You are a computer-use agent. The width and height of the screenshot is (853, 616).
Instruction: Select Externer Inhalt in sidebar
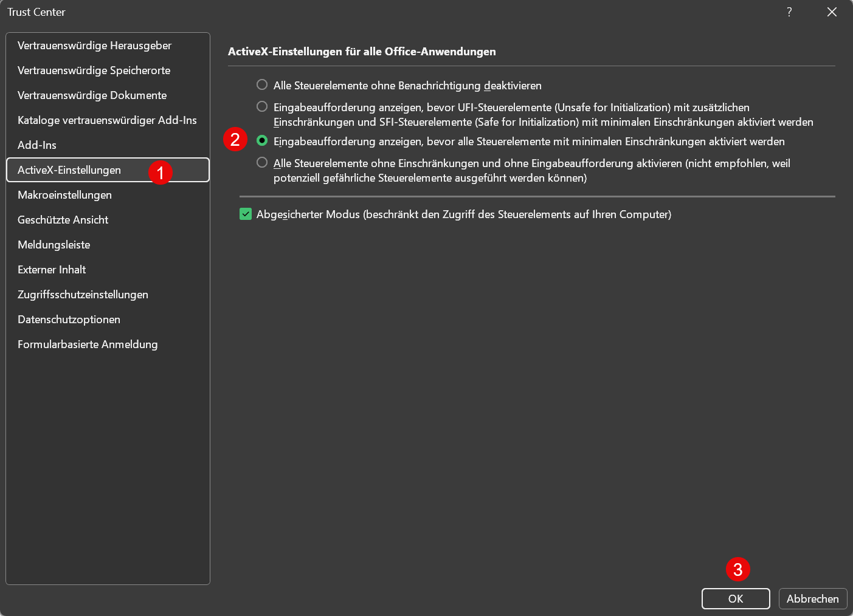(108, 270)
